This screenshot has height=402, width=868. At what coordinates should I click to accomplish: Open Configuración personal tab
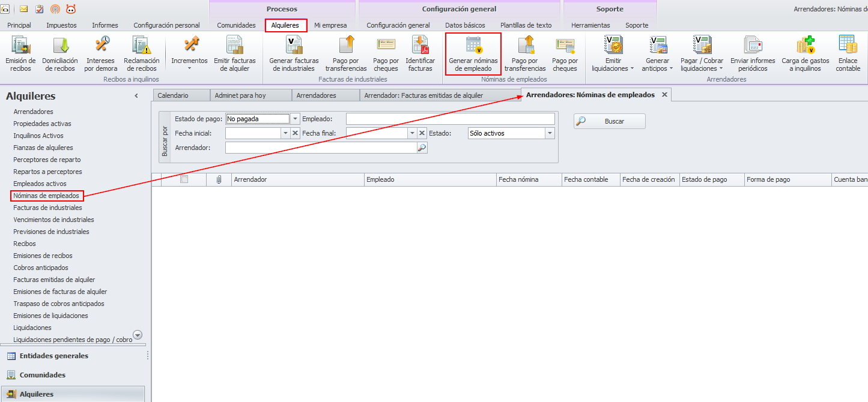point(166,25)
